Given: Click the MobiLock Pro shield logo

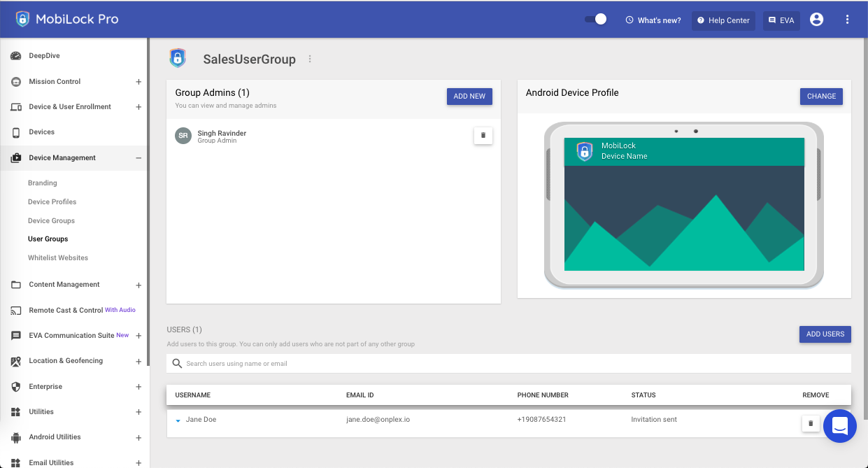Looking at the screenshot, I should [23, 19].
